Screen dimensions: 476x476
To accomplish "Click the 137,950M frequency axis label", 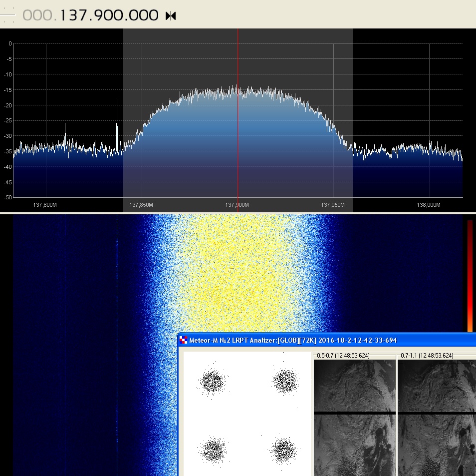I will tap(333, 205).
